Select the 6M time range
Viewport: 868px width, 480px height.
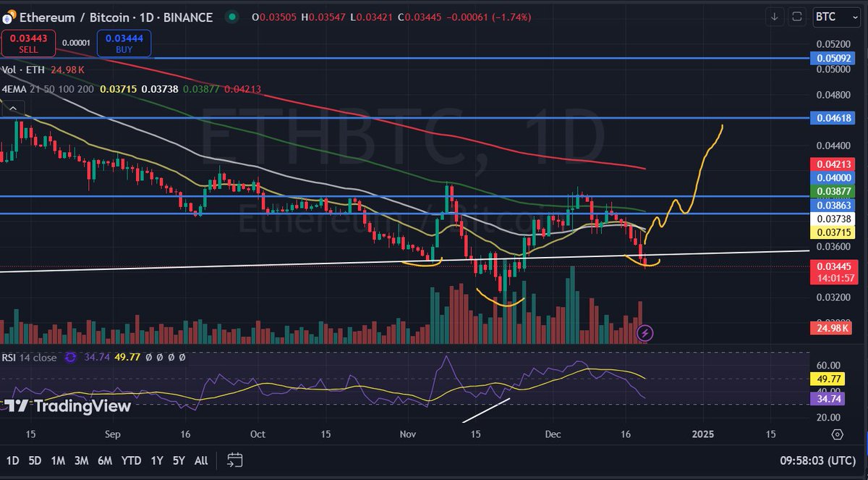[x=105, y=460]
